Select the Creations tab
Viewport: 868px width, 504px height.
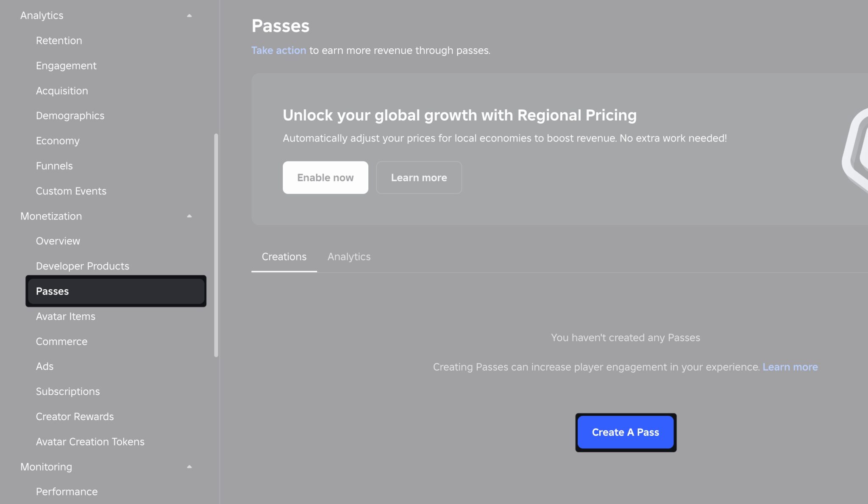[284, 257]
